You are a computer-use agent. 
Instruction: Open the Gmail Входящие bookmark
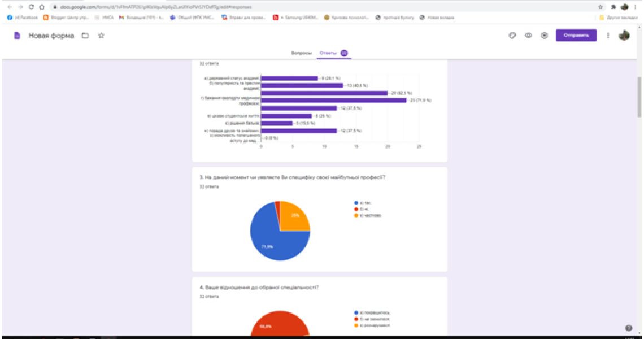point(142,18)
